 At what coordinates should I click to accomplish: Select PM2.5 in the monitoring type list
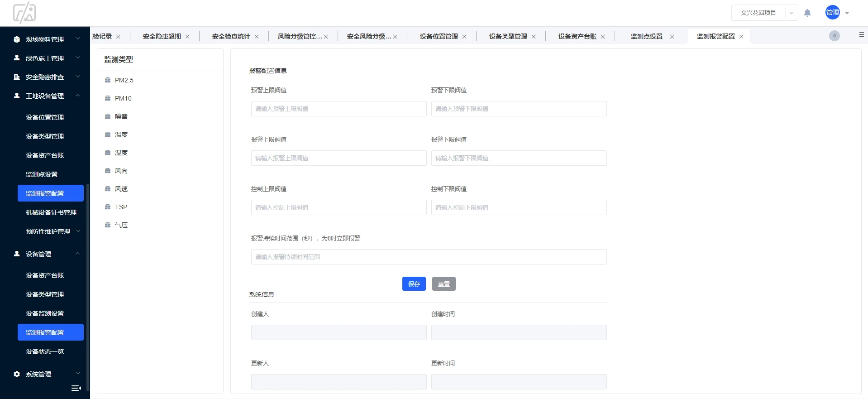[x=124, y=80]
